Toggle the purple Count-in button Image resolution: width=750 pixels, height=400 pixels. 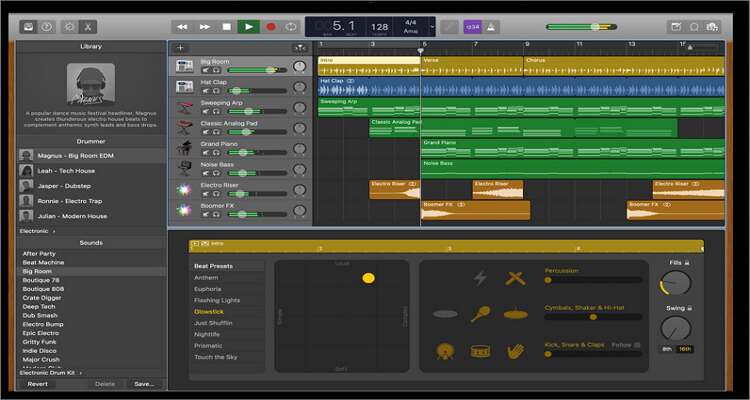point(473,27)
